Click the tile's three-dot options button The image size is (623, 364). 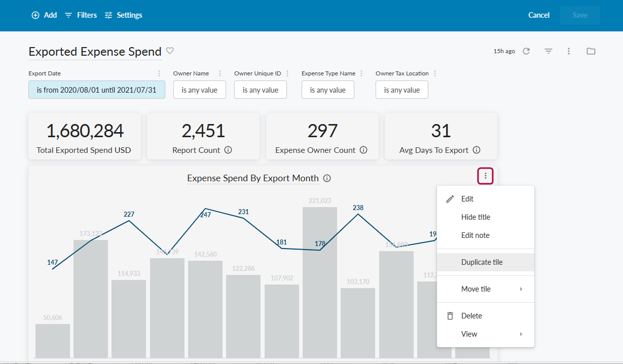[485, 176]
